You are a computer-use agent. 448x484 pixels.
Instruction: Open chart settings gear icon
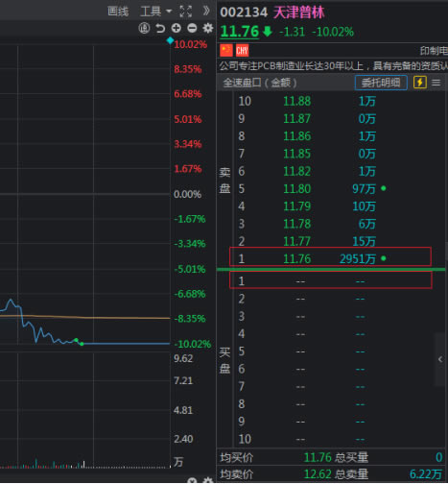208,28
